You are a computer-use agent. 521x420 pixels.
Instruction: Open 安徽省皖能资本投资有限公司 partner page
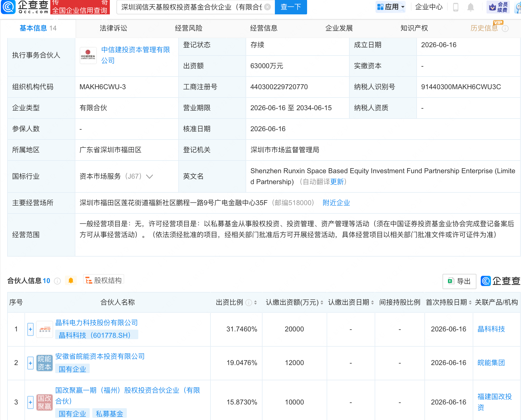point(100,356)
